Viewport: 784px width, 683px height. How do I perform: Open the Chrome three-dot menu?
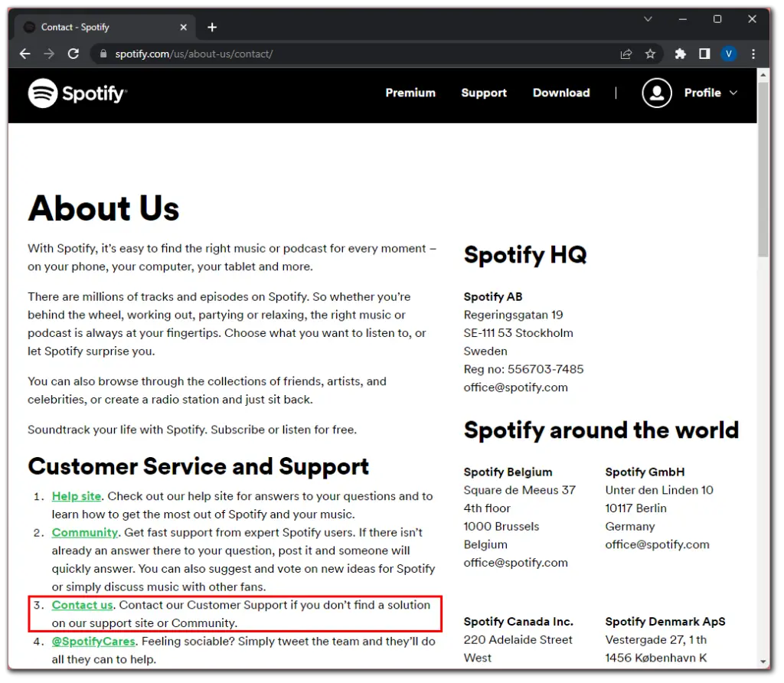753,54
